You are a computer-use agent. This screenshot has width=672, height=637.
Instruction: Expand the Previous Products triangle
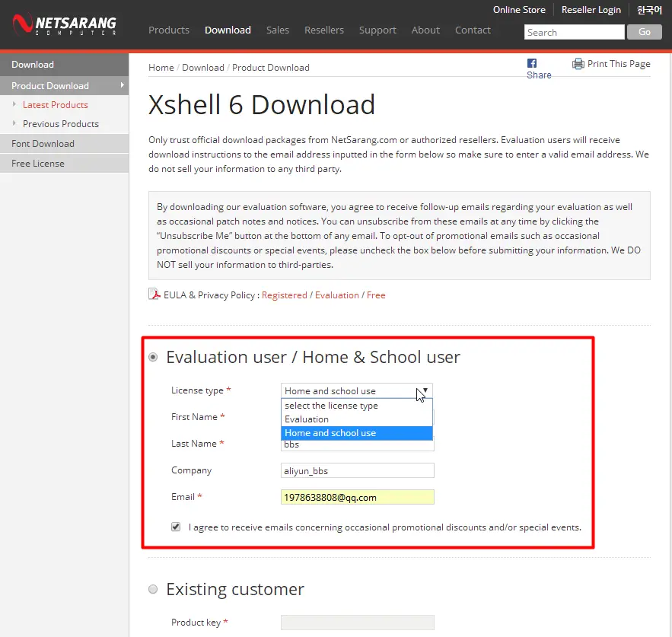14,123
